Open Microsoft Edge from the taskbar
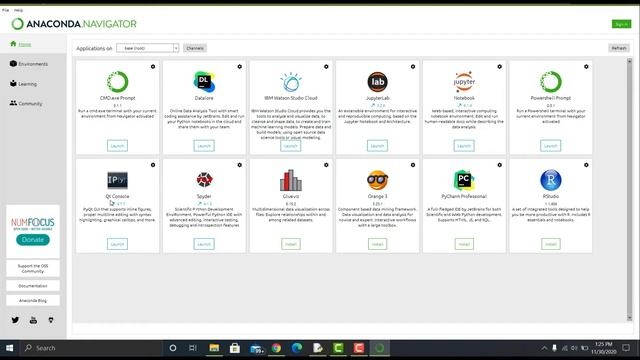640x360 pixels. coord(297,348)
